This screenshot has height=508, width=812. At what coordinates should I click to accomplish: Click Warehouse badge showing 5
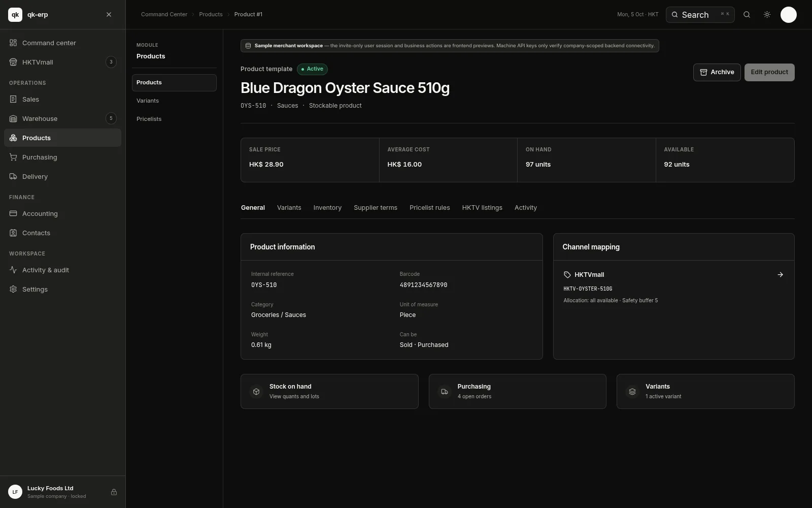click(111, 118)
